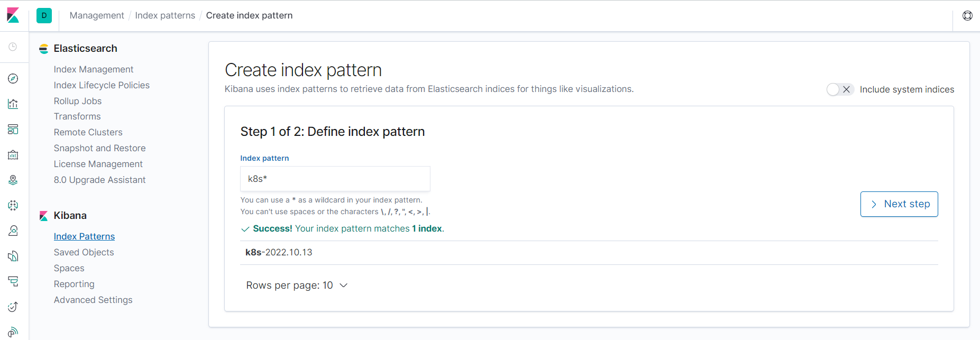Go to Visualize via the chart icon
Viewport: 980px width, 340px height.
click(x=13, y=104)
